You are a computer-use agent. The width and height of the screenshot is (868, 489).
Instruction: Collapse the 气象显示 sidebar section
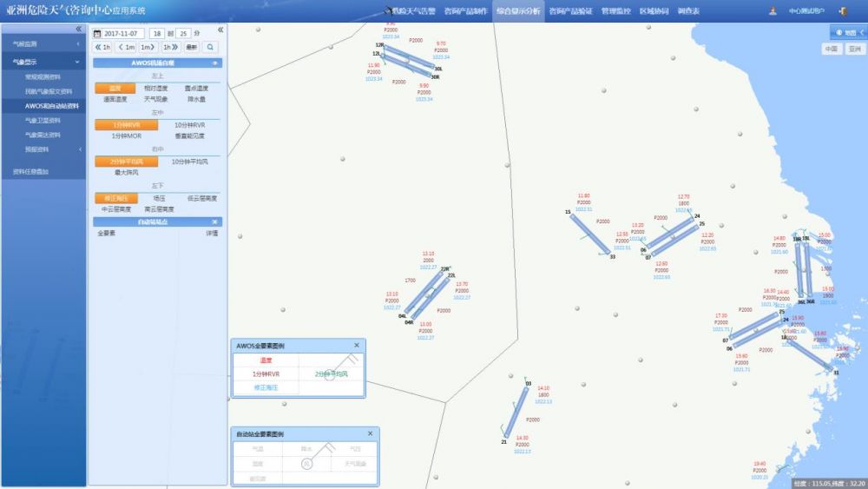pyautogui.click(x=43, y=63)
